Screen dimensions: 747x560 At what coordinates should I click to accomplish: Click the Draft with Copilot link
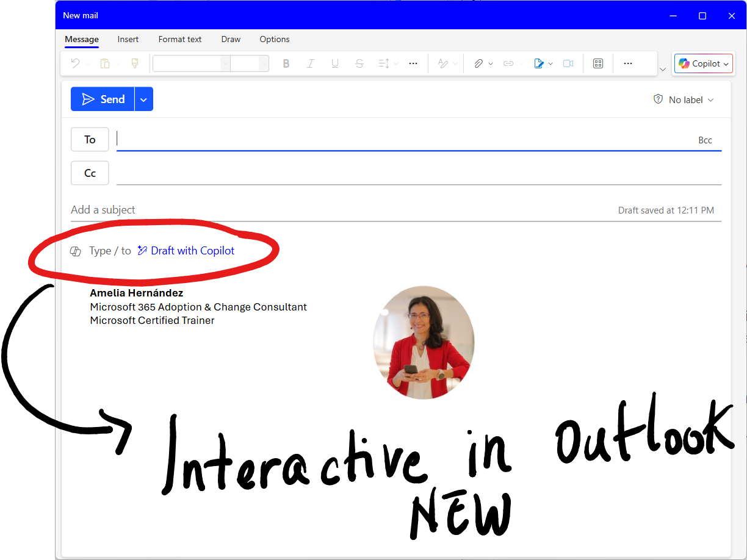tap(192, 251)
